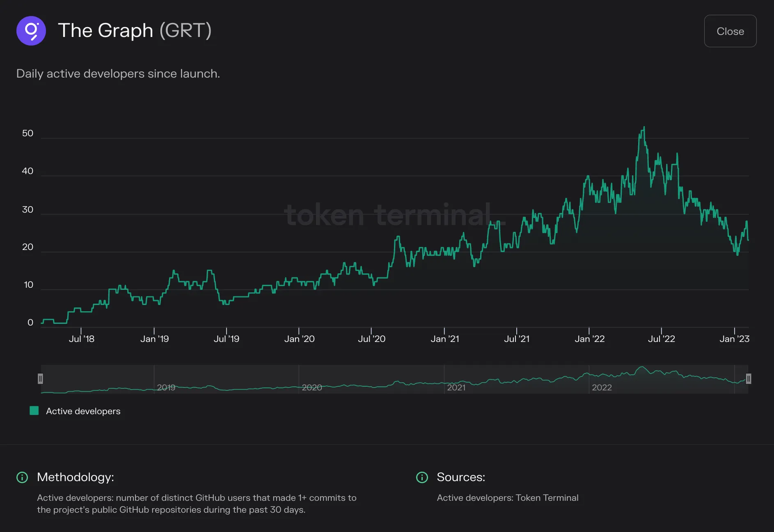Grab the right range slider handle
774x532 pixels.
point(748,379)
